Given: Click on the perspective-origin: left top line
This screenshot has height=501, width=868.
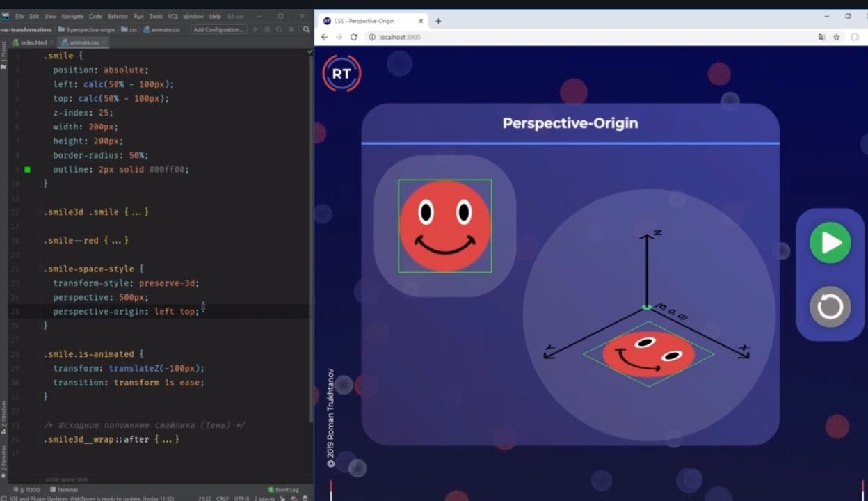Looking at the screenshot, I should (x=126, y=312).
